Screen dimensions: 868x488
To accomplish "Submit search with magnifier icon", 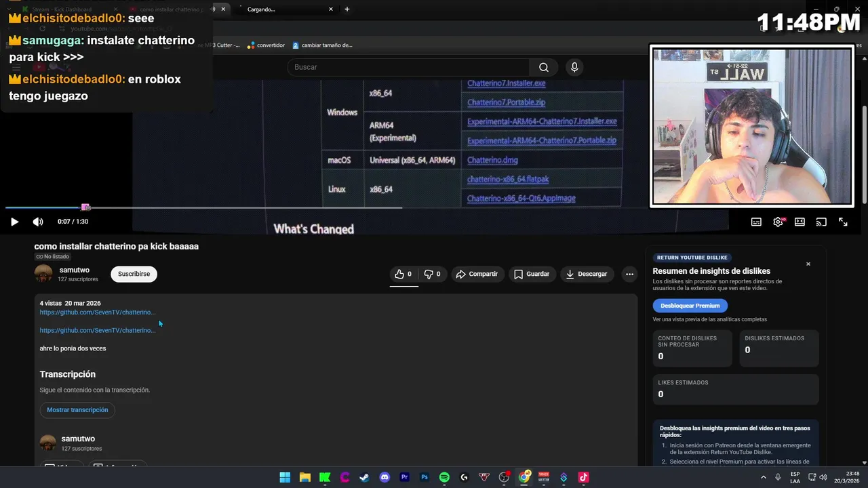I will [x=544, y=67].
